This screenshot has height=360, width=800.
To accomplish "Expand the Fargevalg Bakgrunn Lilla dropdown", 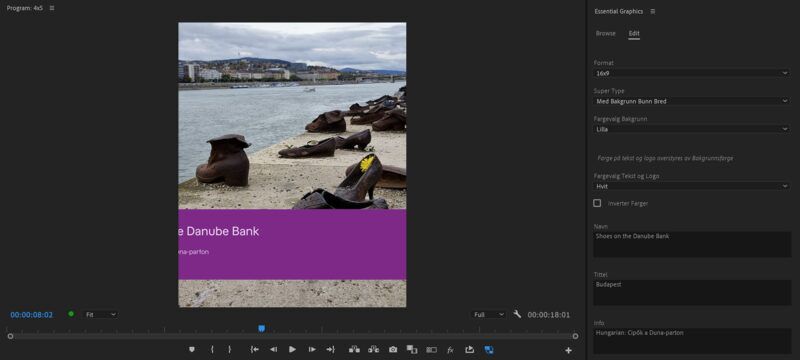I will pos(692,130).
